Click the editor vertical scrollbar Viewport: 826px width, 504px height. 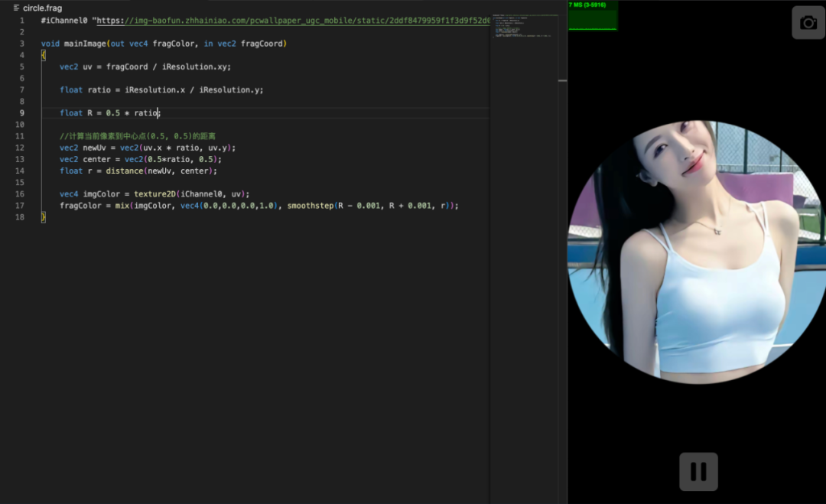tap(563, 80)
